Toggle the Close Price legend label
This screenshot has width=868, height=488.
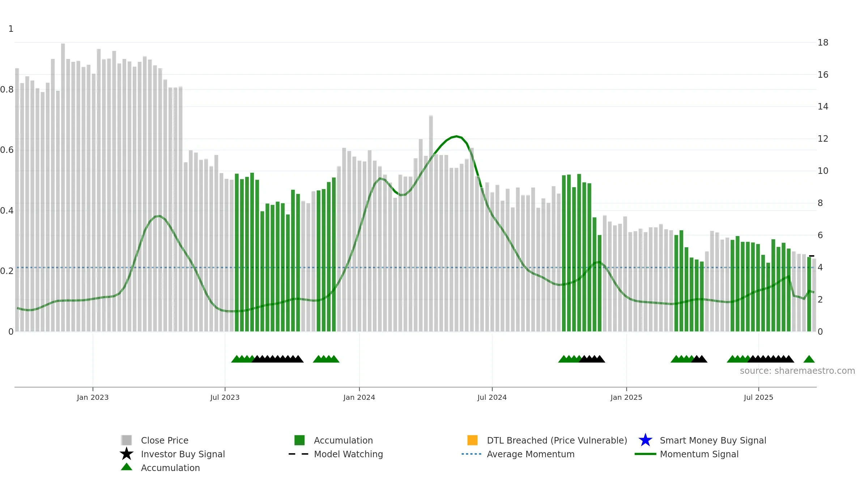pyautogui.click(x=165, y=440)
